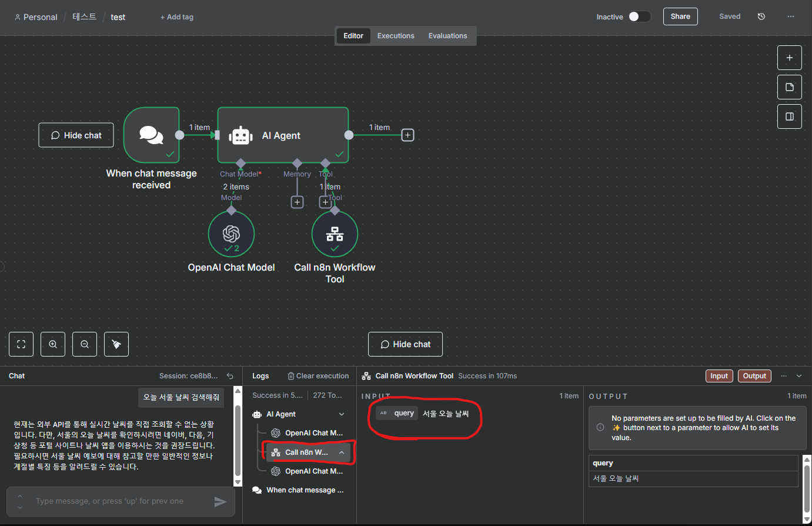This screenshot has width=812, height=526.
Task: Open the 테스트 folder breadcrumb
Action: pyautogui.click(x=85, y=17)
